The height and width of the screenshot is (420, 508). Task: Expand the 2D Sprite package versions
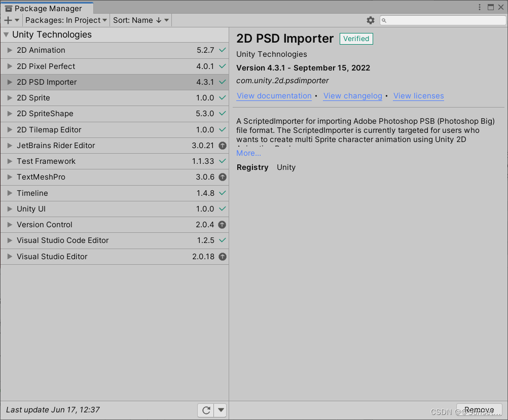click(10, 97)
